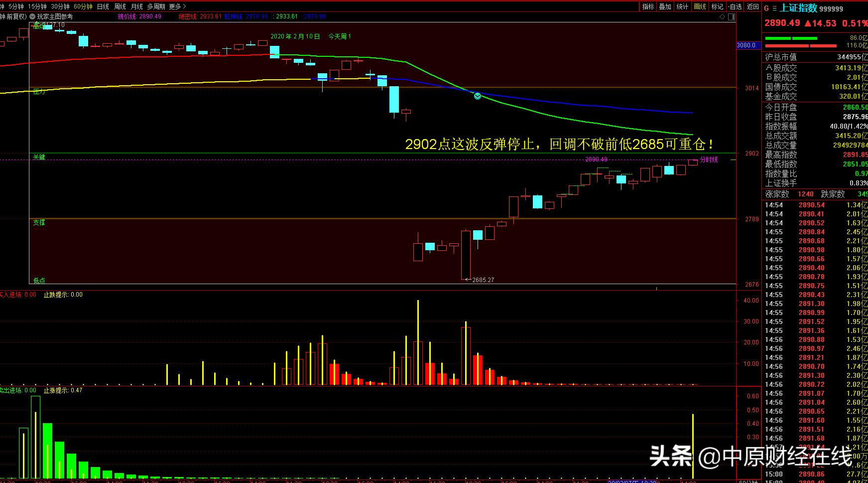Click the 叠加 overlay button

point(665,6)
